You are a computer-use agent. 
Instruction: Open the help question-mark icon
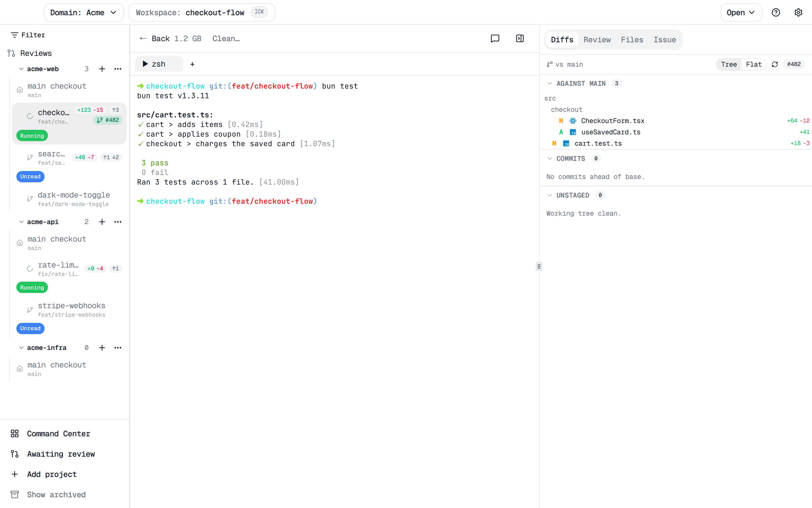point(776,12)
